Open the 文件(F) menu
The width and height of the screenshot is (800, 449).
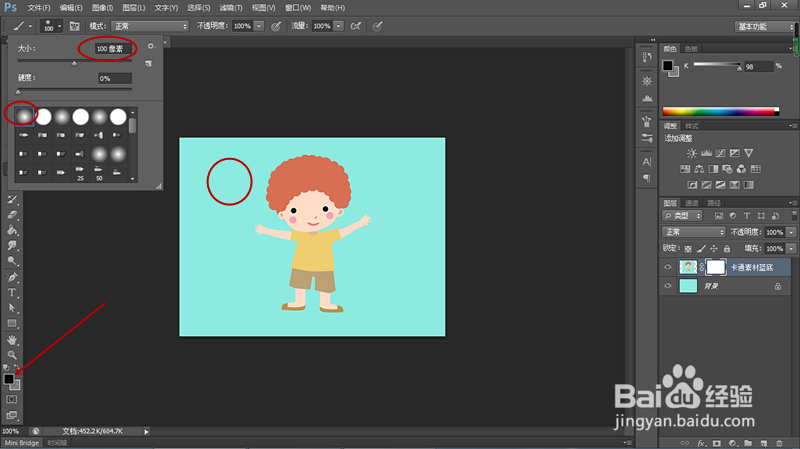click(x=39, y=8)
